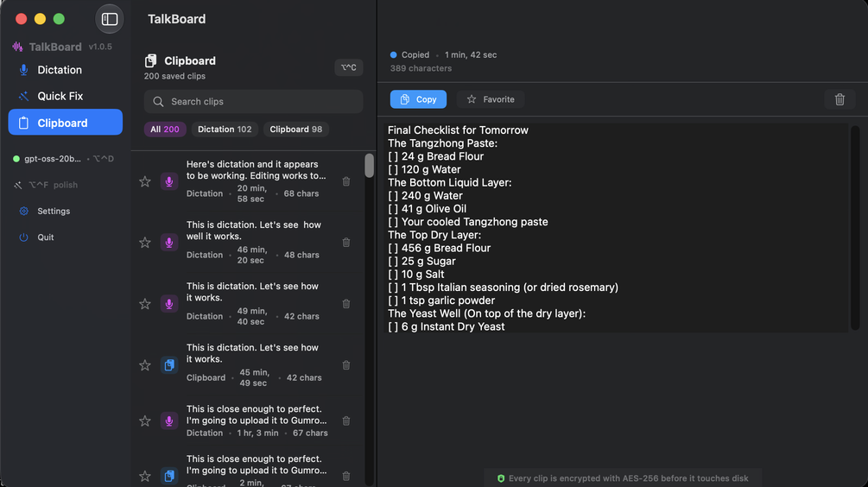Toggle the sidebar panel icon
Image resolution: width=868 pixels, height=487 pixels.
pyautogui.click(x=110, y=19)
